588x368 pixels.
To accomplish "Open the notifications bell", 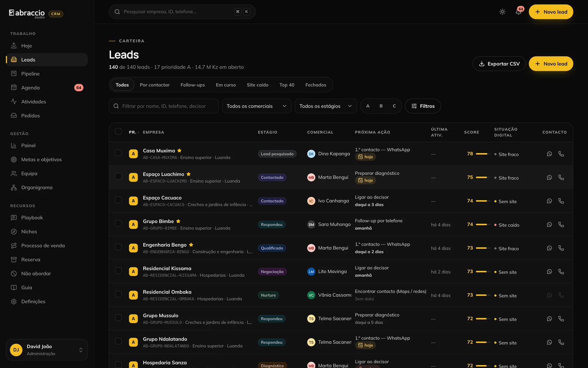I will [x=519, y=12].
